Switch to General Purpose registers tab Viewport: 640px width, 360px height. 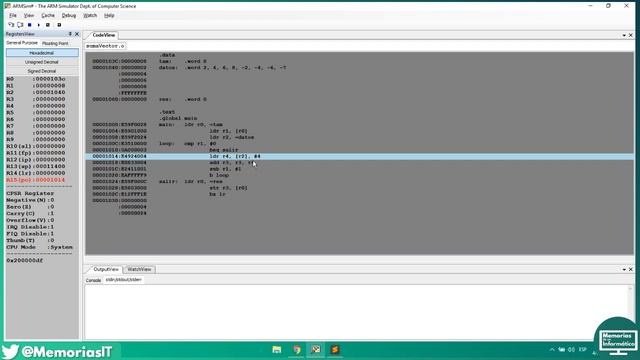coord(22,43)
